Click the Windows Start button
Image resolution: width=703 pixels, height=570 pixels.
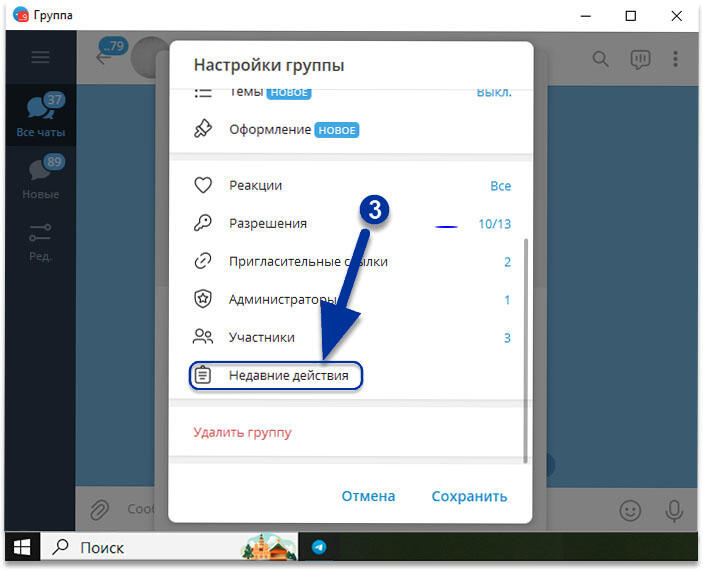tap(21, 547)
